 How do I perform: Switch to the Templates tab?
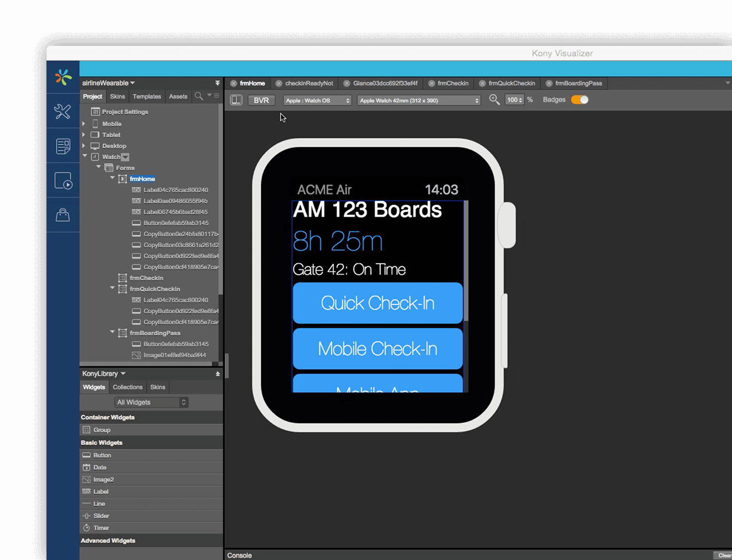coord(147,96)
